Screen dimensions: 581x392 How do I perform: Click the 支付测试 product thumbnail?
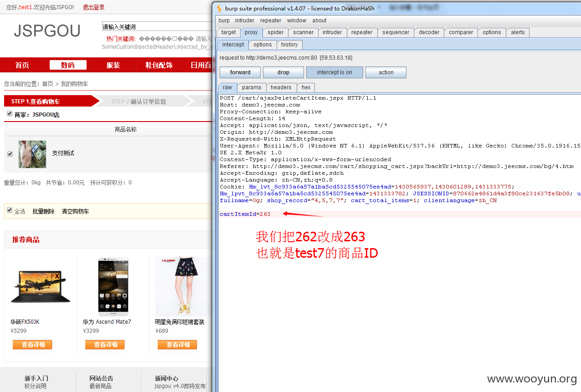click(x=32, y=154)
